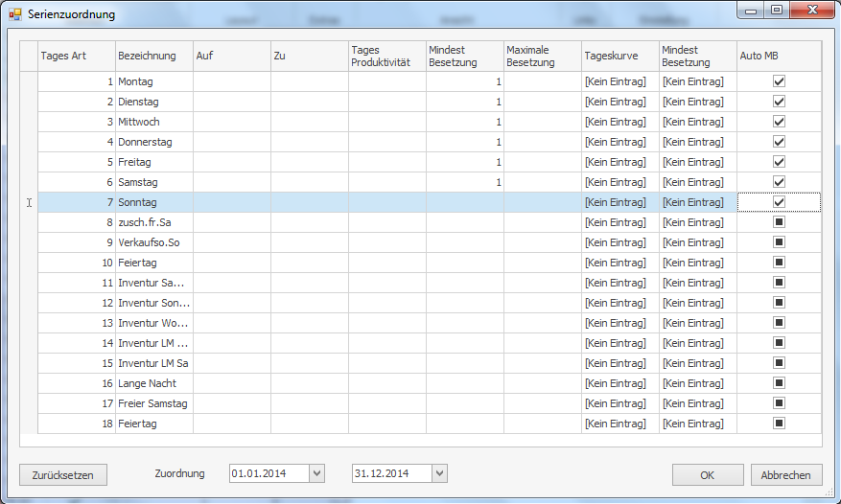
Task: Select the Mittwoch row
Action: point(153,122)
